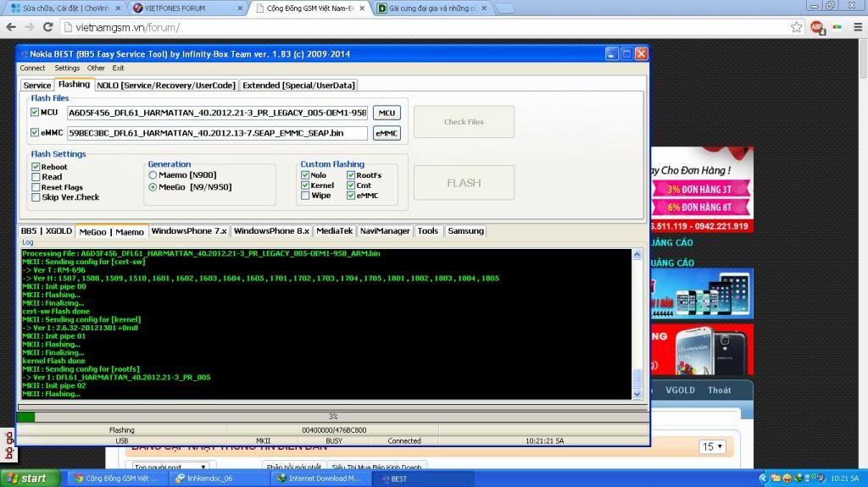Enable the Read checkbox
This screenshot has width=868, height=487.
(x=36, y=176)
